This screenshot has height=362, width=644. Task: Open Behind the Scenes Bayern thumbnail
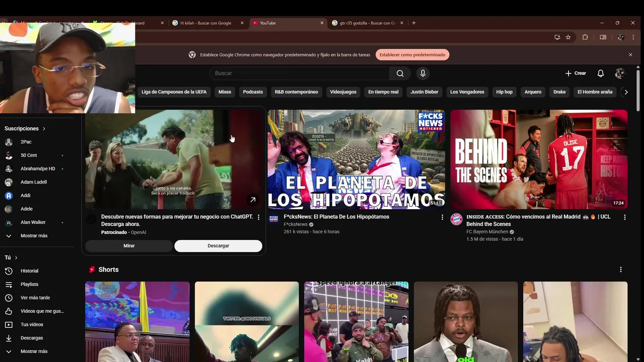coord(539,159)
